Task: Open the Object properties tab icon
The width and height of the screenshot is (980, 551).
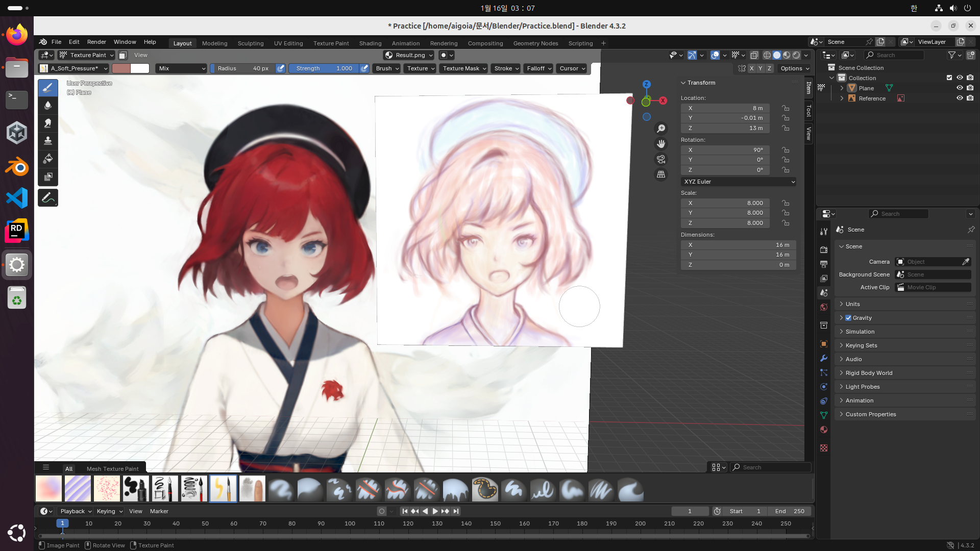Action: pos(823,344)
